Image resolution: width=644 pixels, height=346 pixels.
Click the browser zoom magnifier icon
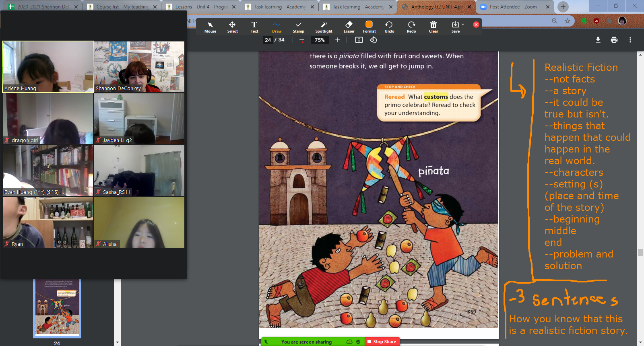[x=555, y=21]
